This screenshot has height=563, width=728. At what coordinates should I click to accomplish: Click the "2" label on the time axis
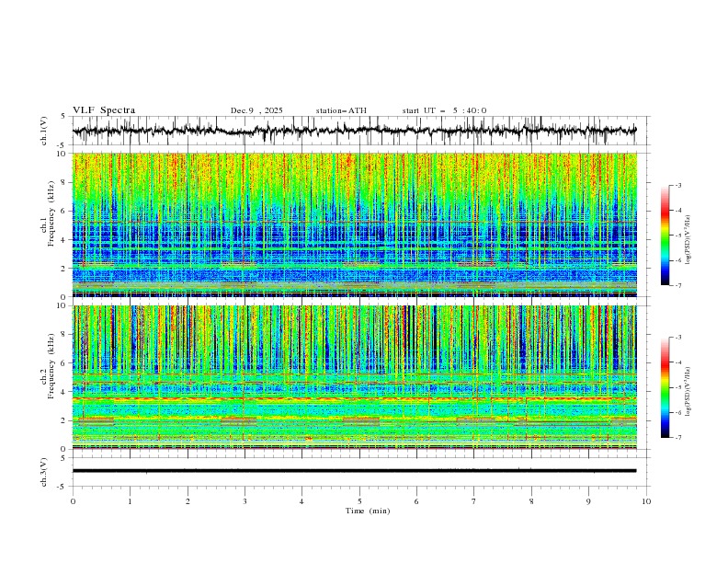point(188,501)
